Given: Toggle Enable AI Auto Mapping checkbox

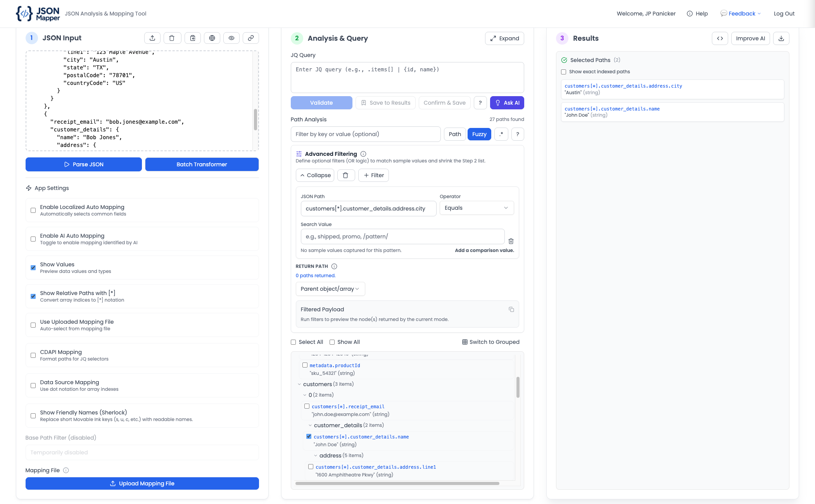Looking at the screenshot, I should [x=33, y=239].
